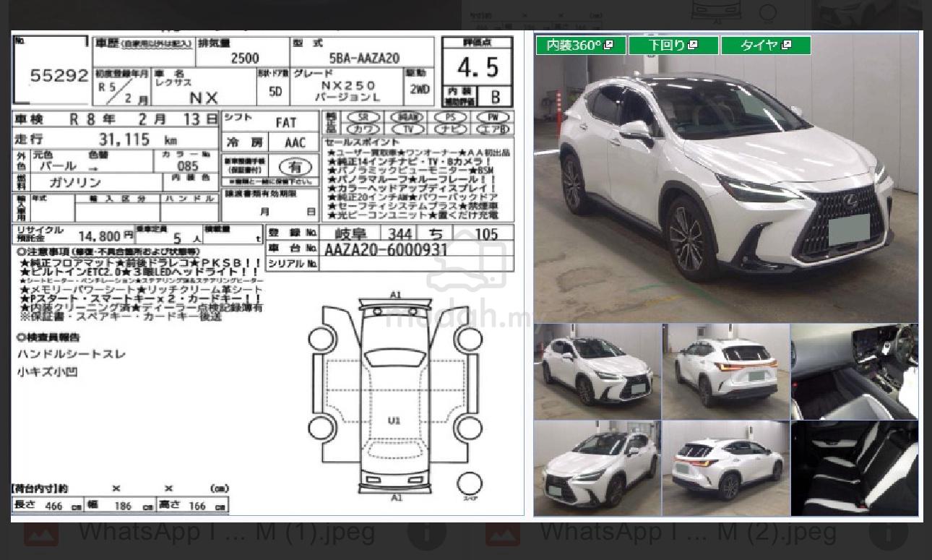The image size is (932, 560).
Task: Click the model code 5BA-AAZA20
Action: pos(364,58)
